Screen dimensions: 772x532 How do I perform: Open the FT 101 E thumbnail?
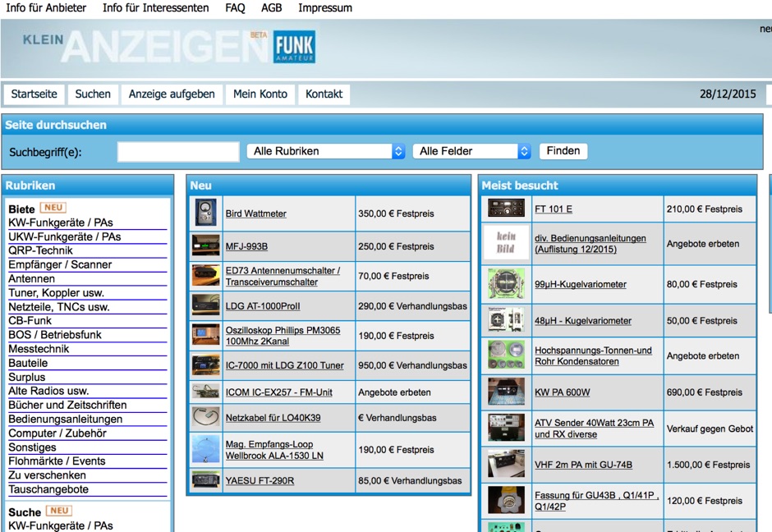506,209
